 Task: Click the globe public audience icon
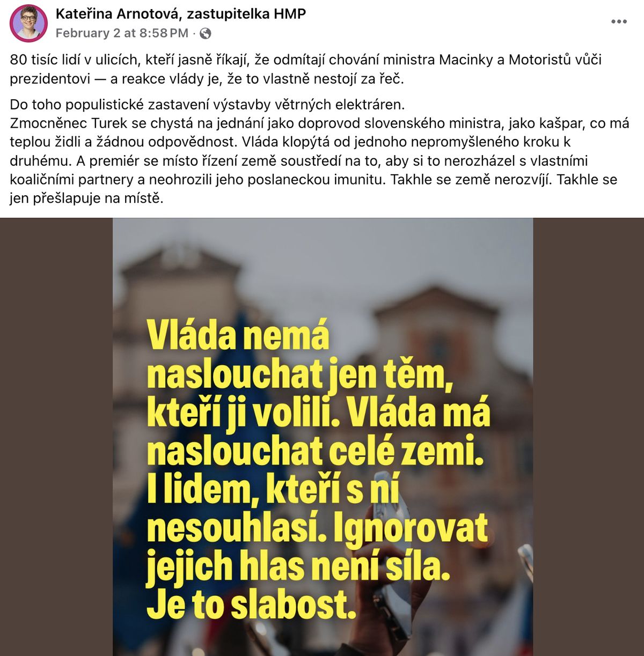[205, 34]
